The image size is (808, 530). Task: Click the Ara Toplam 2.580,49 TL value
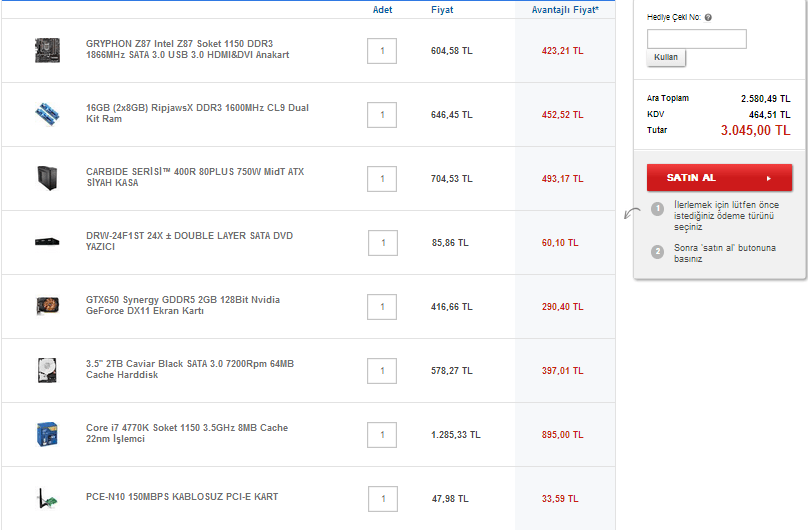[x=766, y=98]
